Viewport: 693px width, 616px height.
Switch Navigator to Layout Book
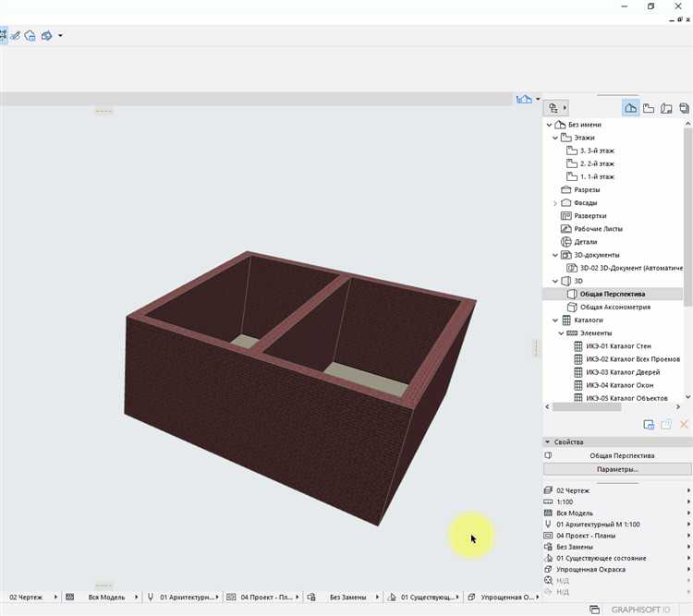(x=666, y=108)
